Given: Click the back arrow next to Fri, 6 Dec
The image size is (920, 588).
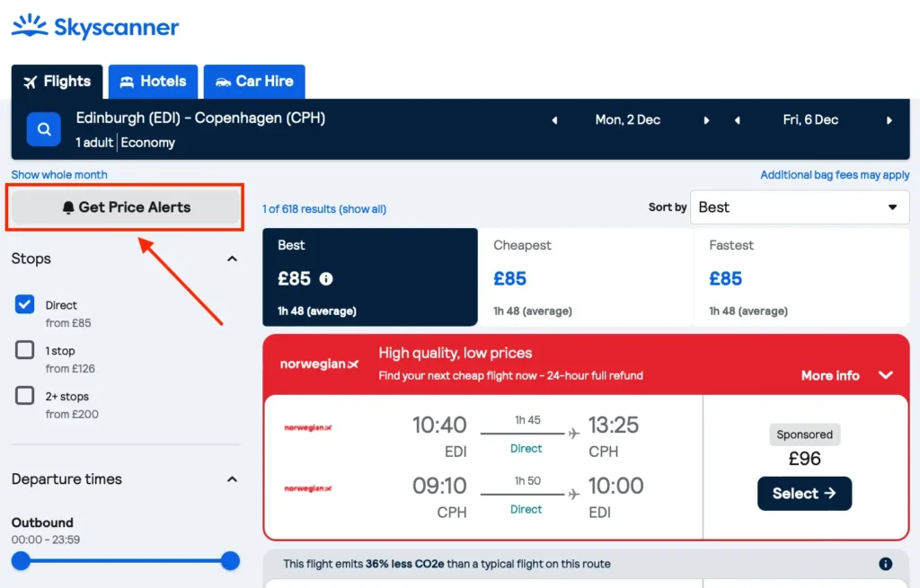Looking at the screenshot, I should pyautogui.click(x=738, y=119).
